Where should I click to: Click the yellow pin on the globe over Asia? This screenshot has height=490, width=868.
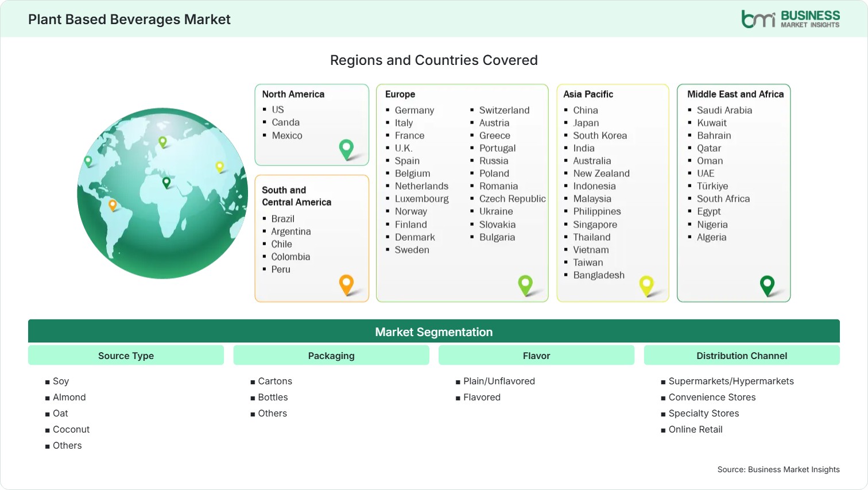(219, 167)
